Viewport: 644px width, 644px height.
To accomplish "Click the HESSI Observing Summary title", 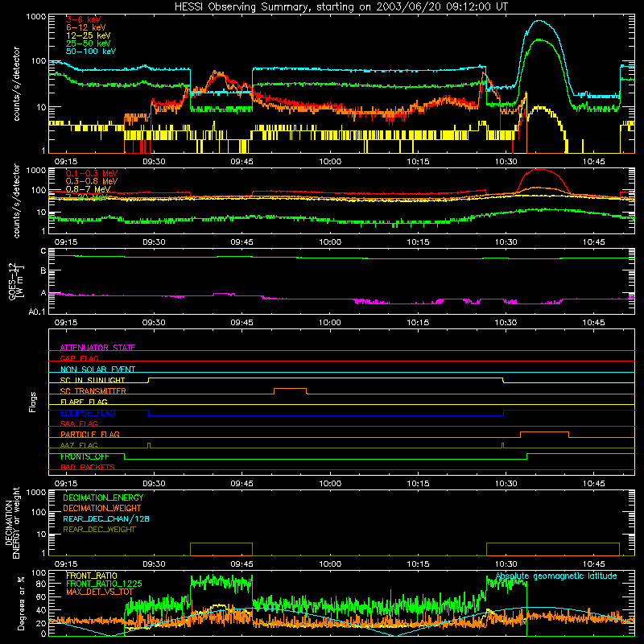I will click(x=341, y=7).
